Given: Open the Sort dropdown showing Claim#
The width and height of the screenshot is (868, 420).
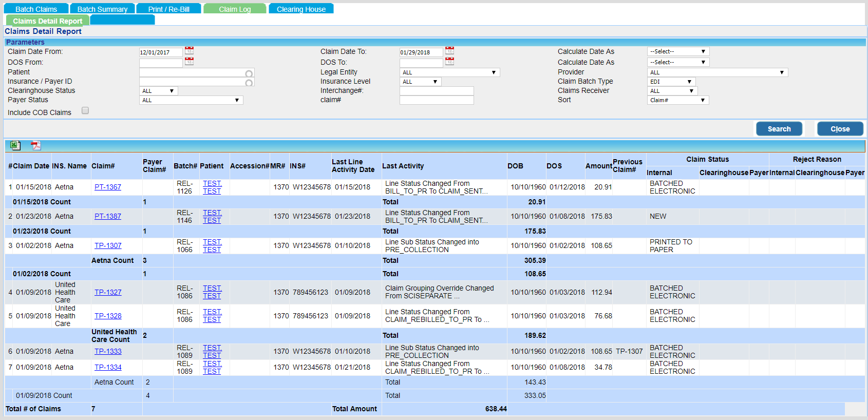Looking at the screenshot, I should point(678,100).
